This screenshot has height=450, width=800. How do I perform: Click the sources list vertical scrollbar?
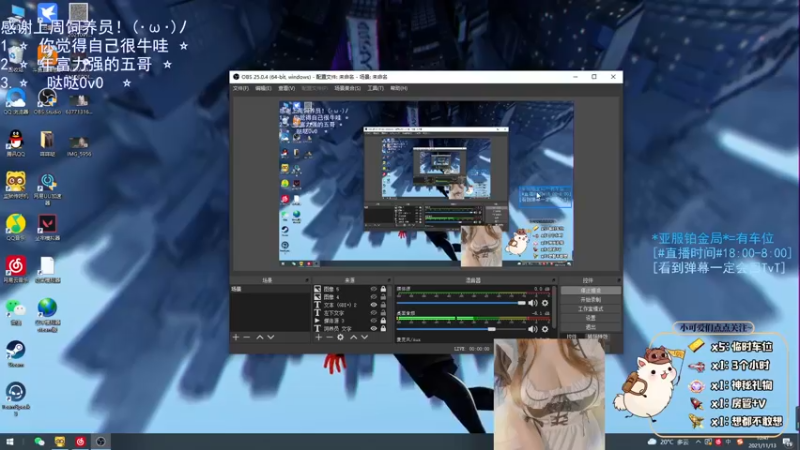pos(391,293)
